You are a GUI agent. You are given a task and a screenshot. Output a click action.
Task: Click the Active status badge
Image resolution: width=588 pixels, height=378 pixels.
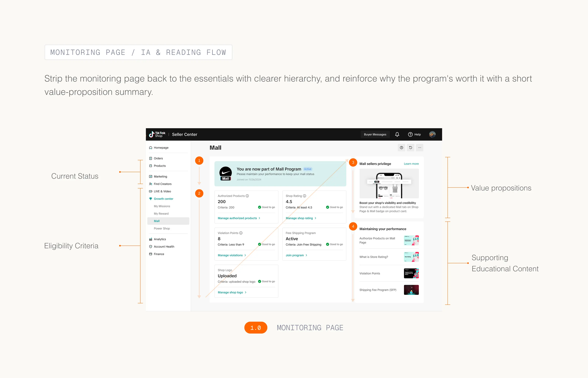308,169
